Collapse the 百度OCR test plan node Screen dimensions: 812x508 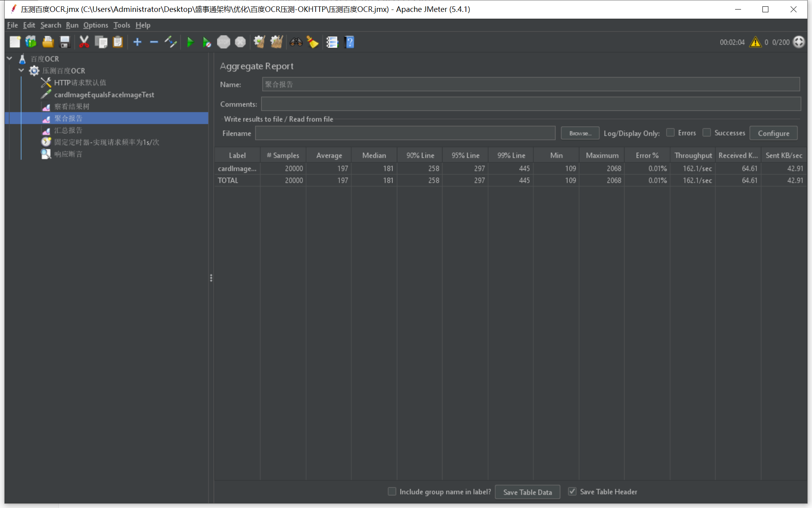(x=9, y=58)
